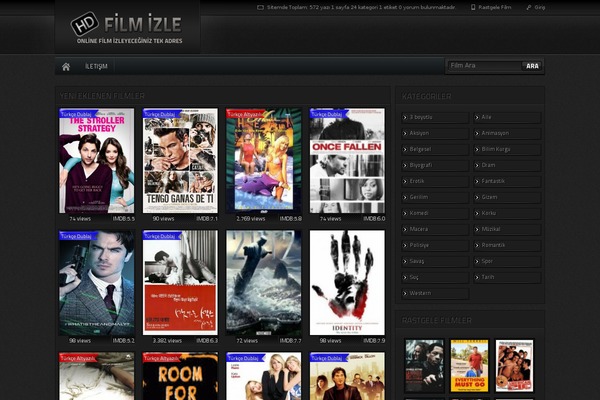Click the arrow icon beside Romantik

[477, 246]
